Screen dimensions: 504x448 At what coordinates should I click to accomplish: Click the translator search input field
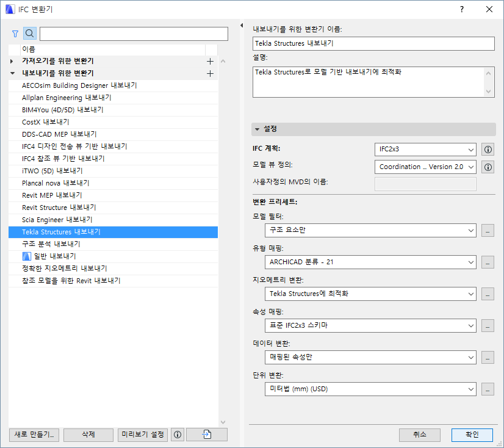134,34
